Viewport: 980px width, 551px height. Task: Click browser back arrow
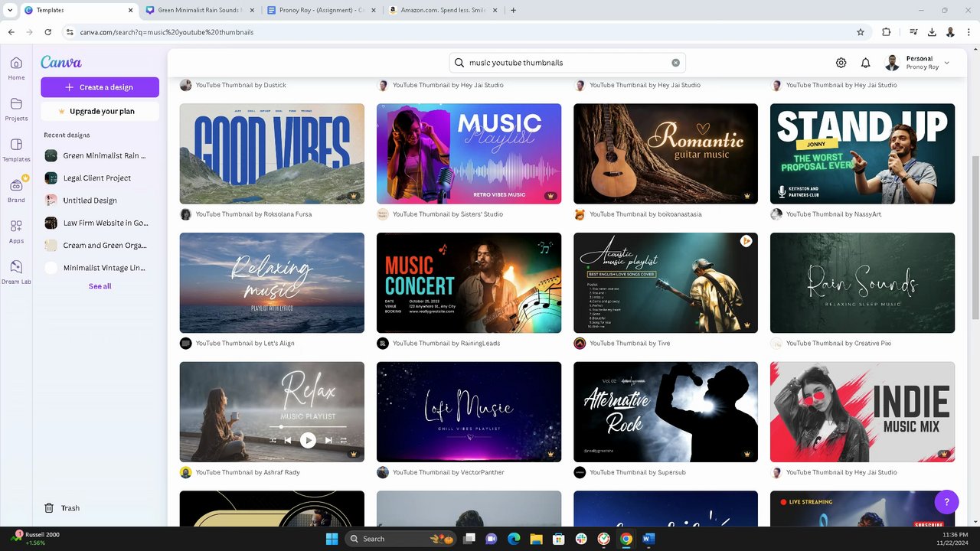pyautogui.click(x=11, y=32)
